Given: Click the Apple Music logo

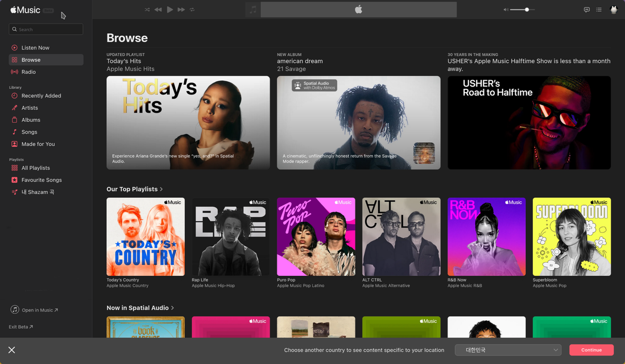Looking at the screenshot, I should click(x=26, y=10).
